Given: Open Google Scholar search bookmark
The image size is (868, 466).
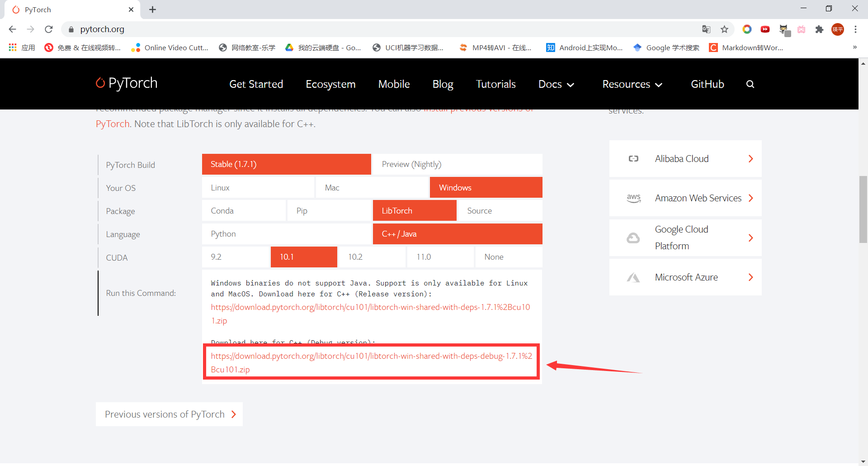Looking at the screenshot, I should (x=666, y=48).
